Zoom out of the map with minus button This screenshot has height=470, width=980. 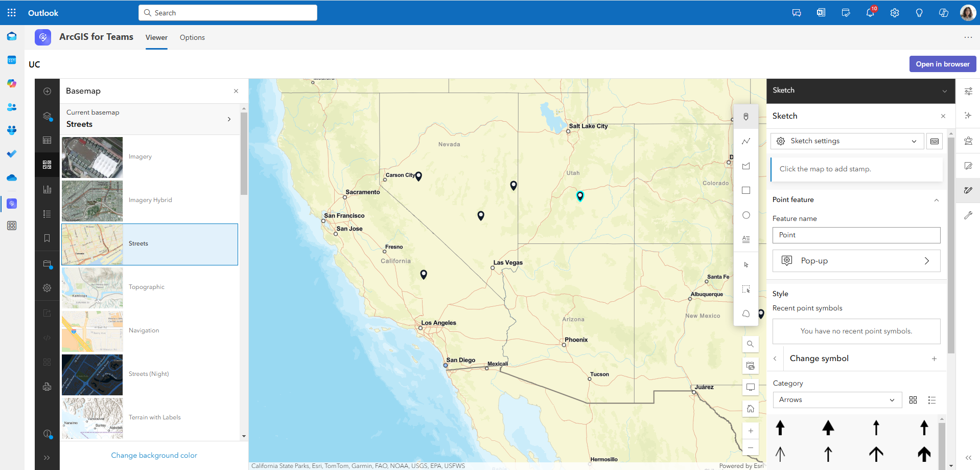pyautogui.click(x=751, y=447)
